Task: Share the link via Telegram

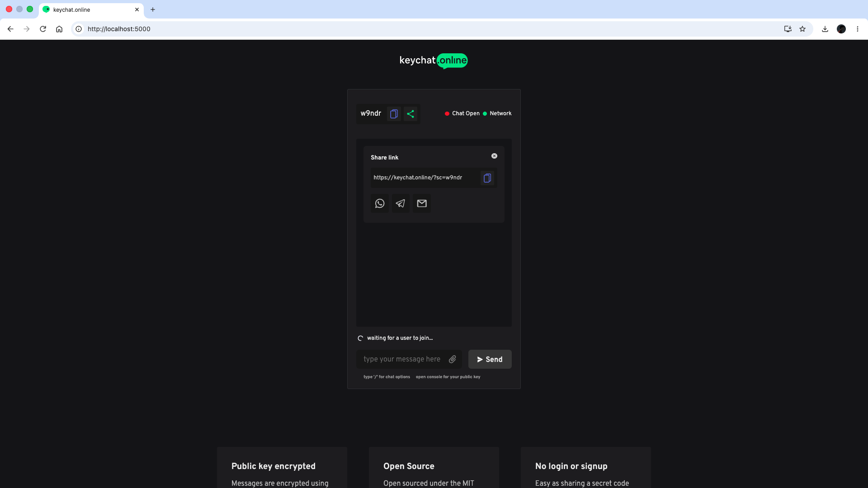Action: click(401, 203)
